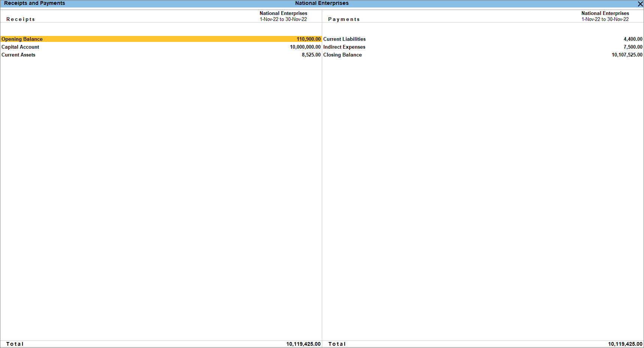644x348 pixels.
Task: Click the 4,400.00 current liabilities amount
Action: pyautogui.click(x=633, y=39)
